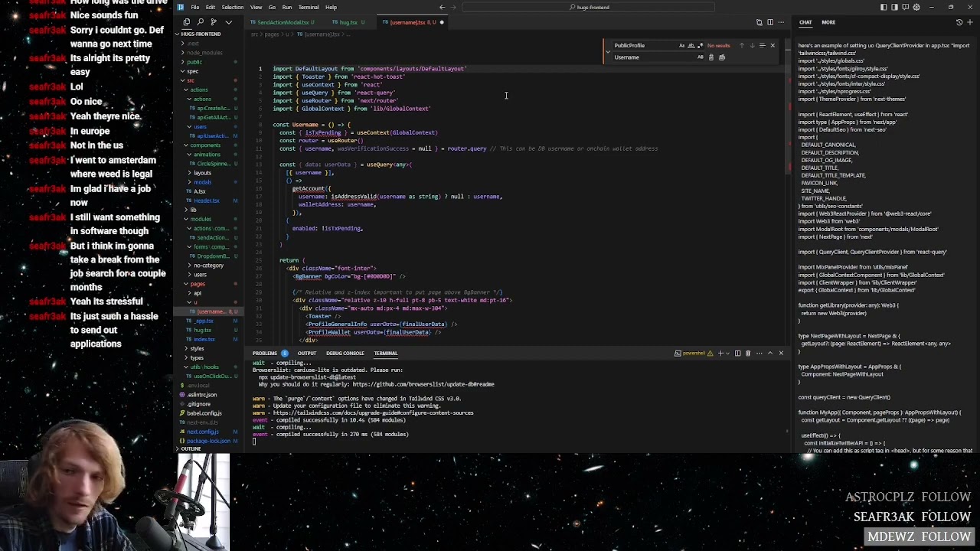Viewport: 980px width, 551px height.
Task: Toggle Find in Selection
Action: [762, 45]
